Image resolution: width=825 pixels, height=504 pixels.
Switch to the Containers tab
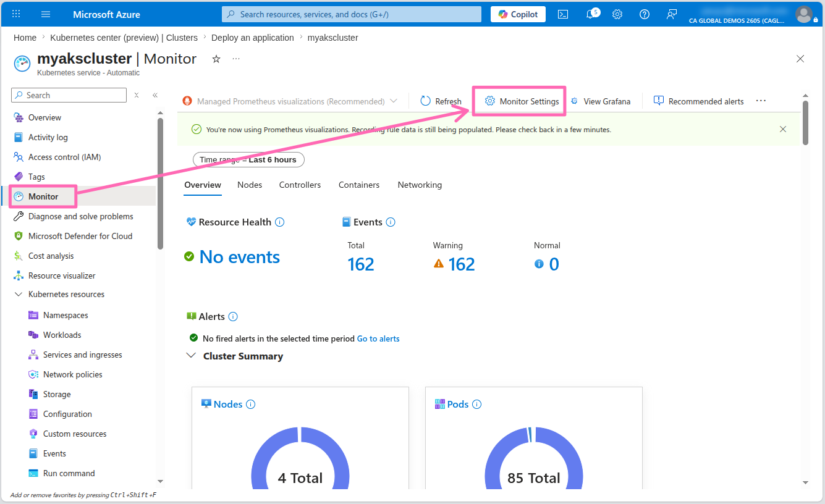click(359, 185)
